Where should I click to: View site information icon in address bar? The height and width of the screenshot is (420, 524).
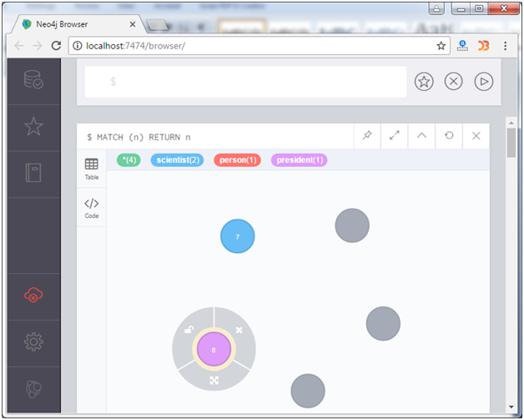(x=78, y=45)
